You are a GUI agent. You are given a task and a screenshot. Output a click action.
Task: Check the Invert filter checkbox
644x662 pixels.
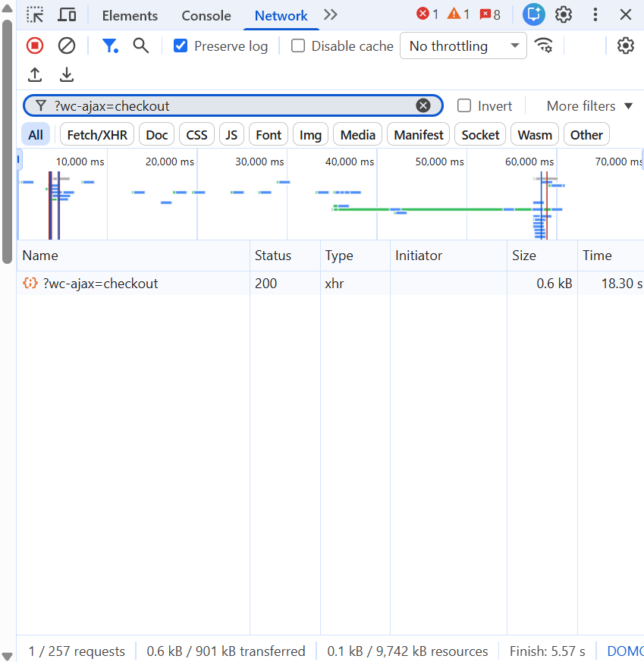[464, 106]
